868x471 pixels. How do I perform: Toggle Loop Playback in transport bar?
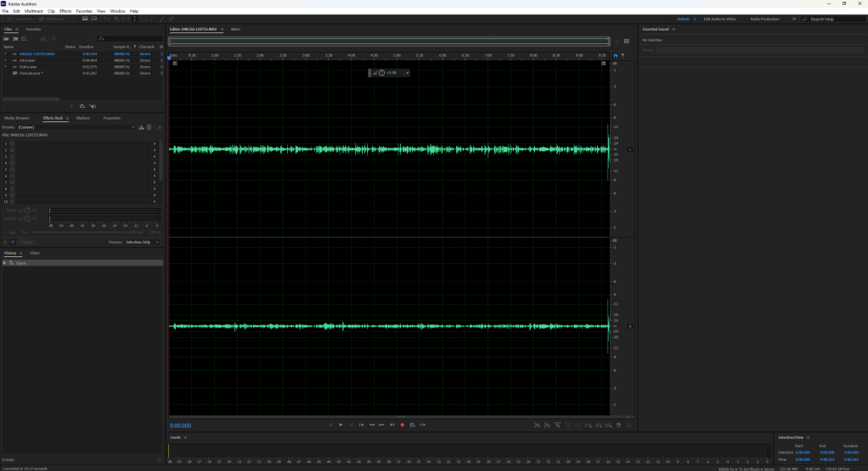[x=412, y=424]
